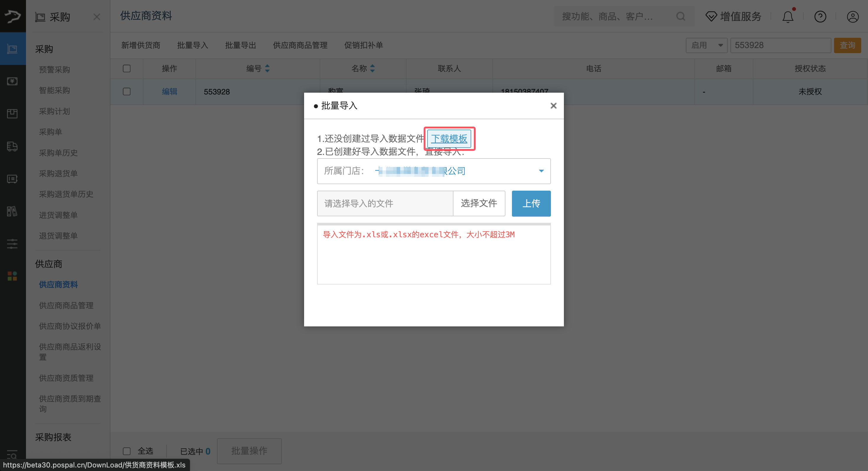Check the 全选 checkbox at bottom
The width and height of the screenshot is (868, 471).
[x=127, y=451]
